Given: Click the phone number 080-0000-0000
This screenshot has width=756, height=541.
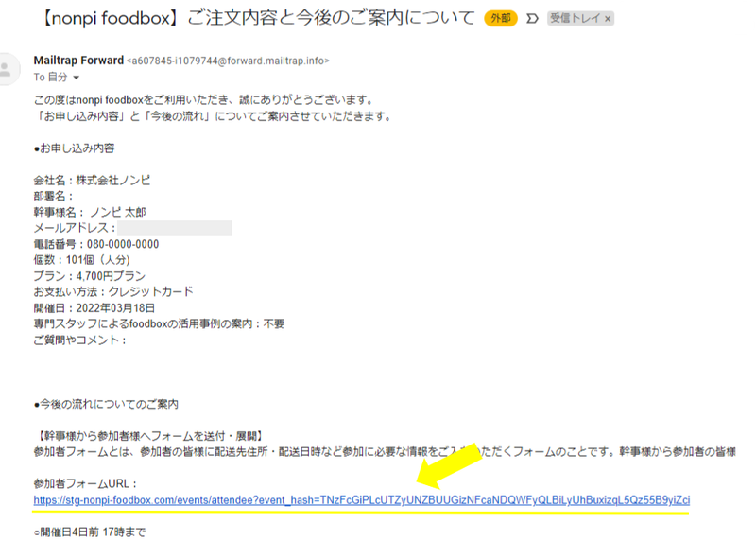Looking at the screenshot, I should coord(123,244).
